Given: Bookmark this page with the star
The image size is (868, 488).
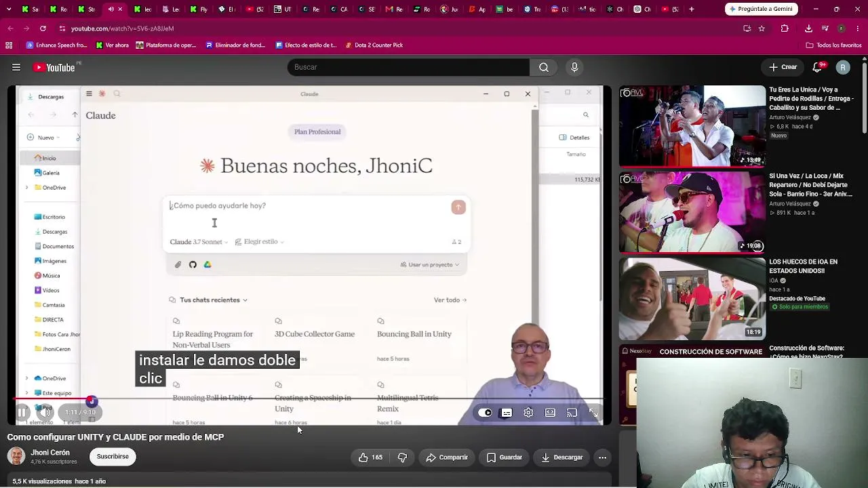Looking at the screenshot, I should pos(762,28).
